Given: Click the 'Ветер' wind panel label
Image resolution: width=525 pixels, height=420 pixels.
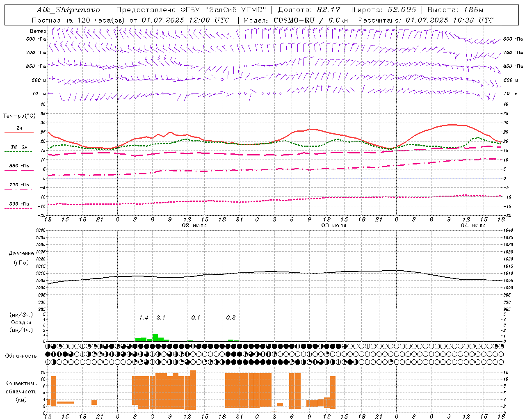Looking at the screenshot, I should tap(38, 31).
